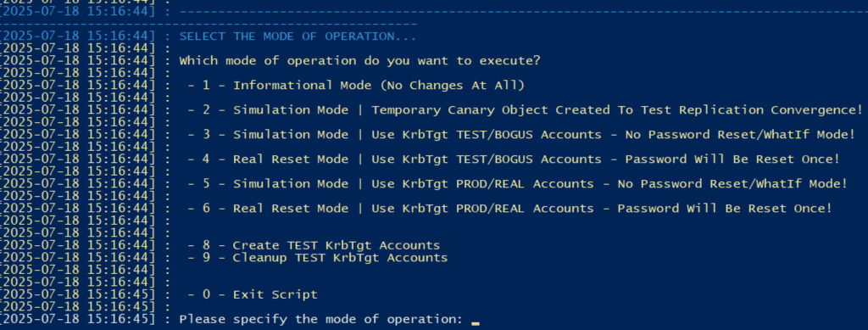Click the mode of operation input cursor
The height and width of the screenshot is (330, 868).
point(475,322)
